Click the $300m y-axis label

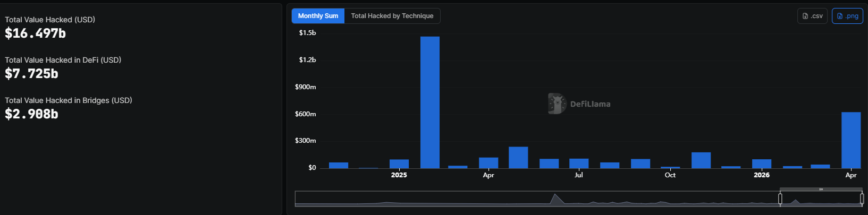click(x=306, y=141)
